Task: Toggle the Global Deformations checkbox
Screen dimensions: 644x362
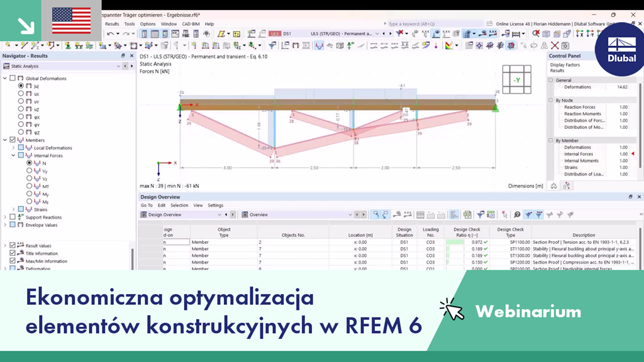Action: point(13,78)
